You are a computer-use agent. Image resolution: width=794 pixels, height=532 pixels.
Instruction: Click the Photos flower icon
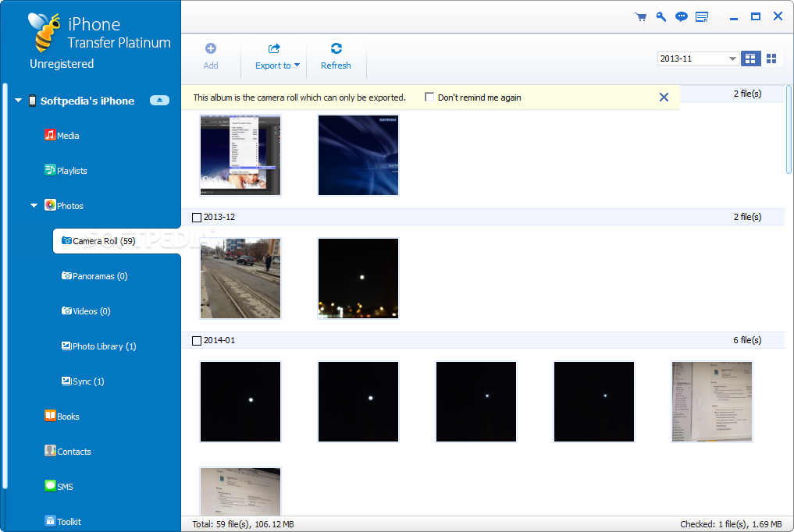pyautogui.click(x=50, y=205)
